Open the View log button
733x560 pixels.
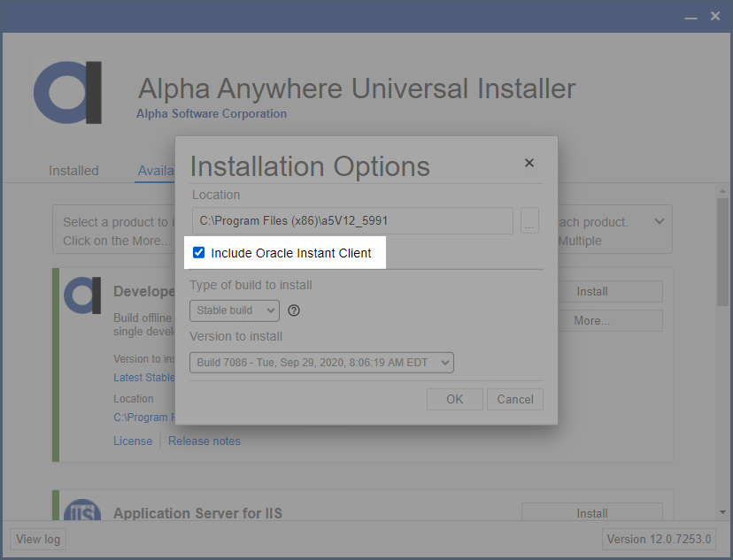point(38,539)
